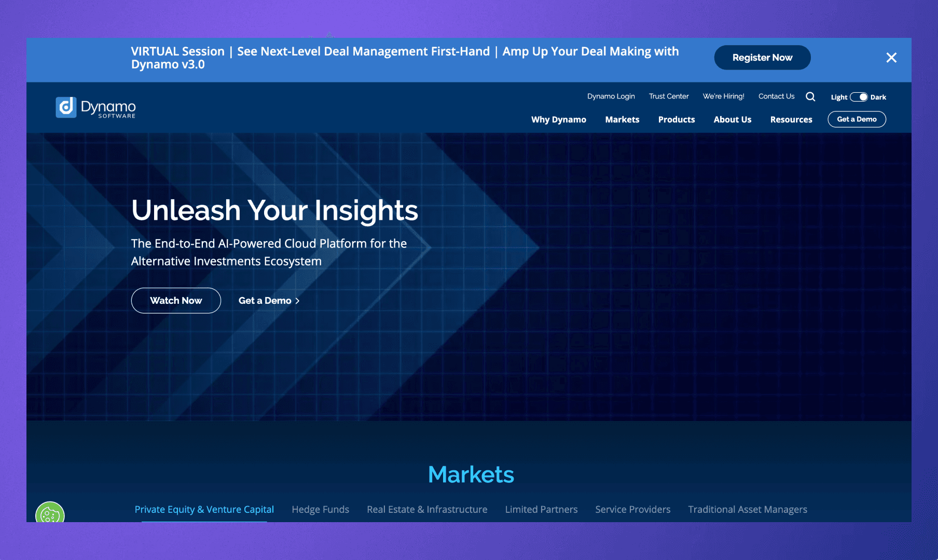Viewport: 938px width, 560px height.
Task: Click the hero Get a Demo link
Action: pos(269,301)
